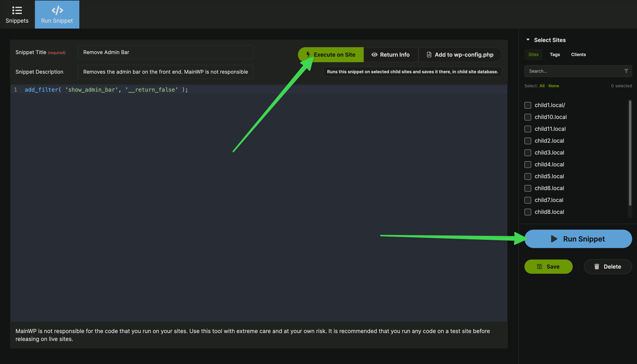The height and width of the screenshot is (364, 637).
Task: Click line number 1 in the code editor
Action: tap(15, 90)
